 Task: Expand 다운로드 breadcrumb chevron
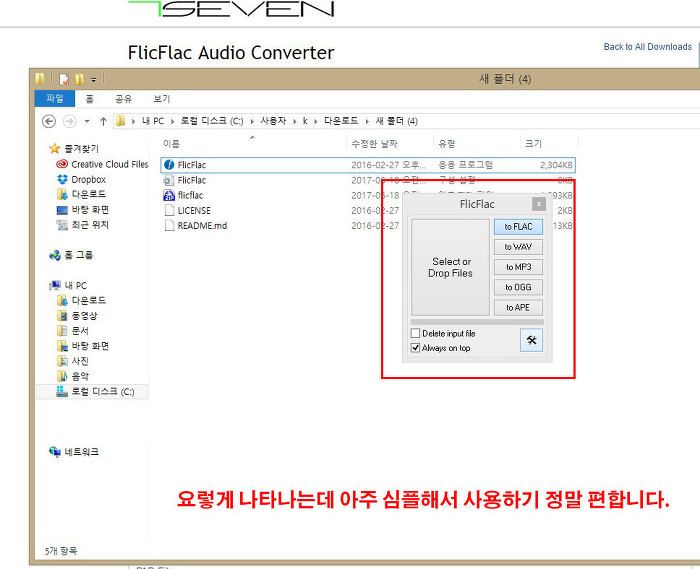[367, 121]
